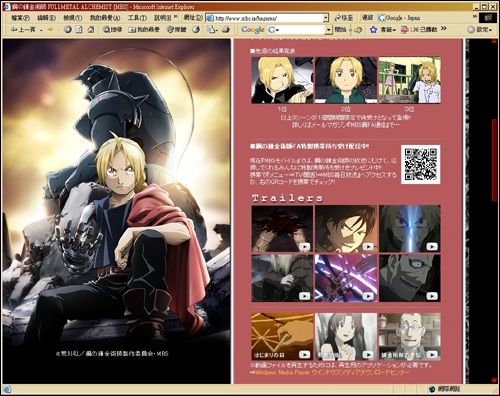Click the Windows logo throbber
Screen dimensions: 500x396
point(488,18)
